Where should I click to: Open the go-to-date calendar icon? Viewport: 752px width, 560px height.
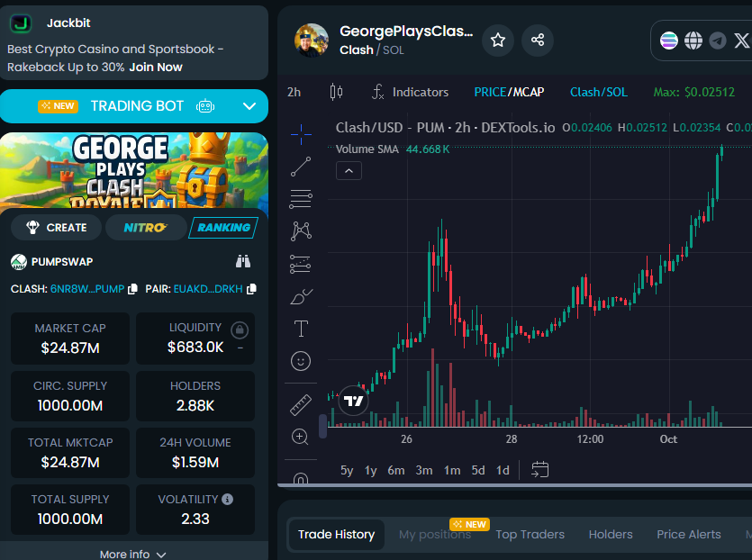coord(540,469)
